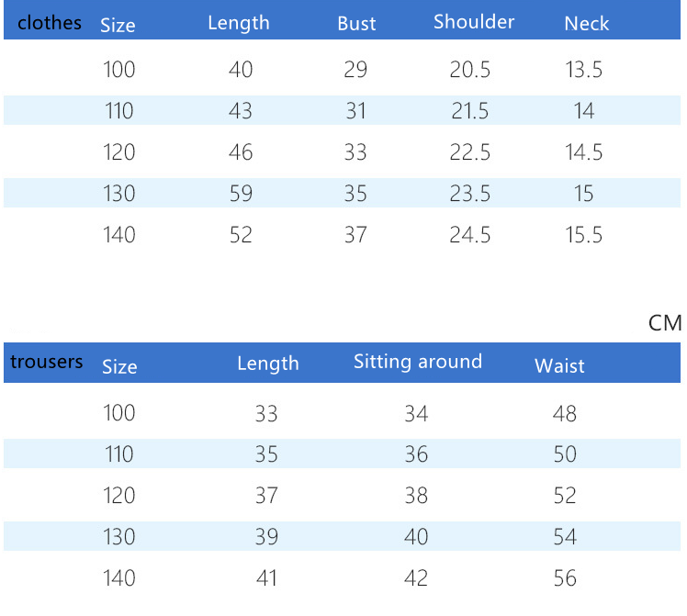Screen dimensions: 687x616
Task: Click the bust value 31
Action: (x=356, y=111)
